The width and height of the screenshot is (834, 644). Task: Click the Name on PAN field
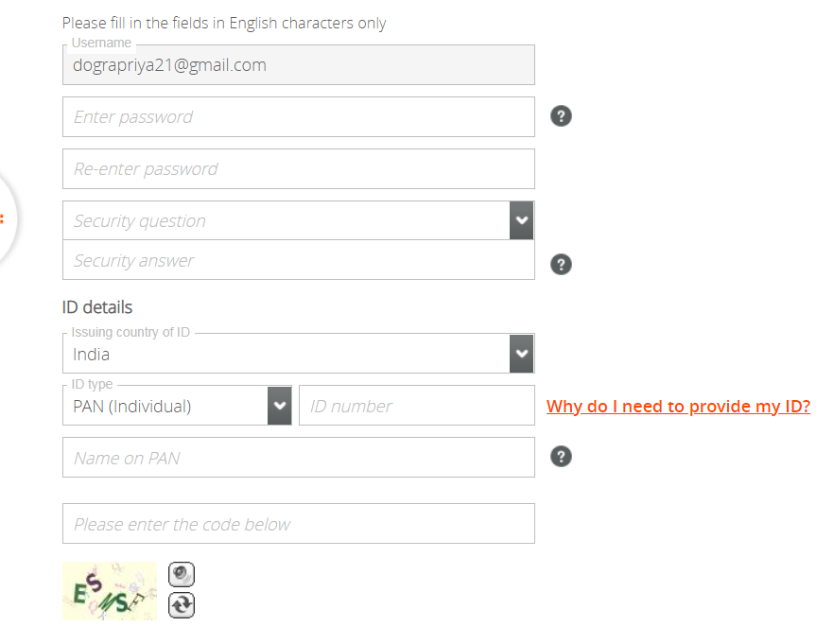click(299, 458)
